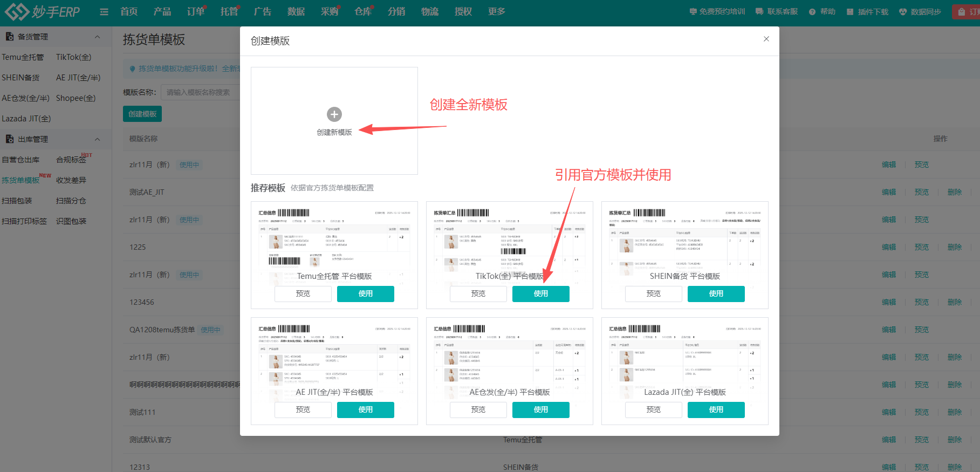
Task: Click the plus icon to create new template
Action: 334,114
